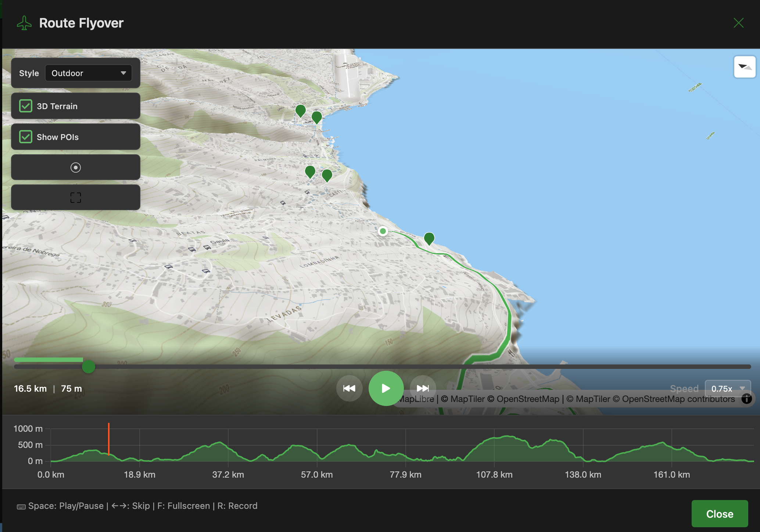Enter fullscreen using the left panel icon
Viewport: 760px width, 532px height.
click(x=75, y=197)
